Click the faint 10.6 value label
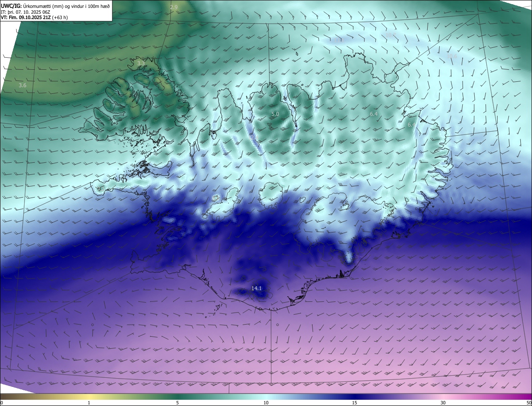The image size is (532, 406). [x=452, y=56]
